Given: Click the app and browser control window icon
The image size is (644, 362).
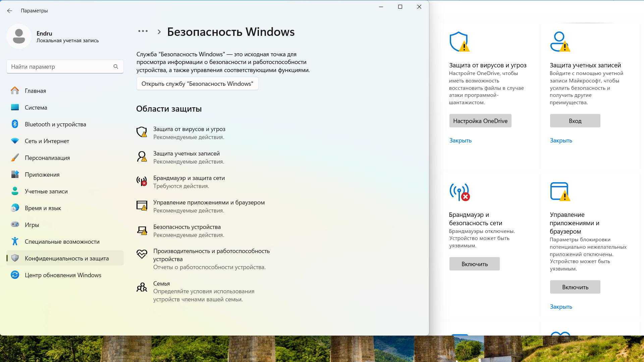Looking at the screenshot, I should (x=142, y=205).
